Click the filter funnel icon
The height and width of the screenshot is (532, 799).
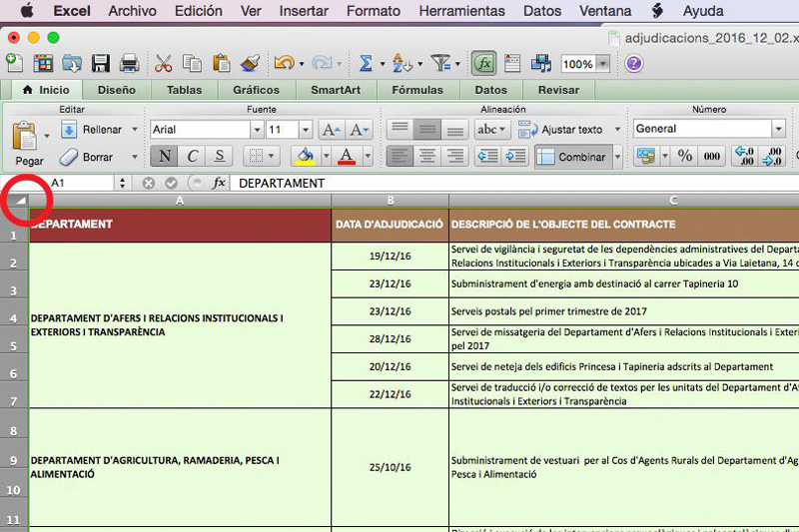pos(440,64)
